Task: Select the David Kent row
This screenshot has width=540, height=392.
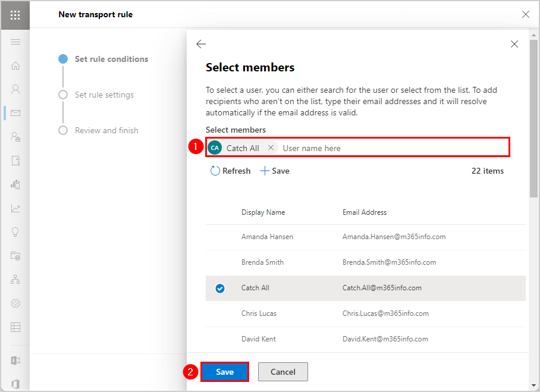Action: pyautogui.click(x=258, y=339)
